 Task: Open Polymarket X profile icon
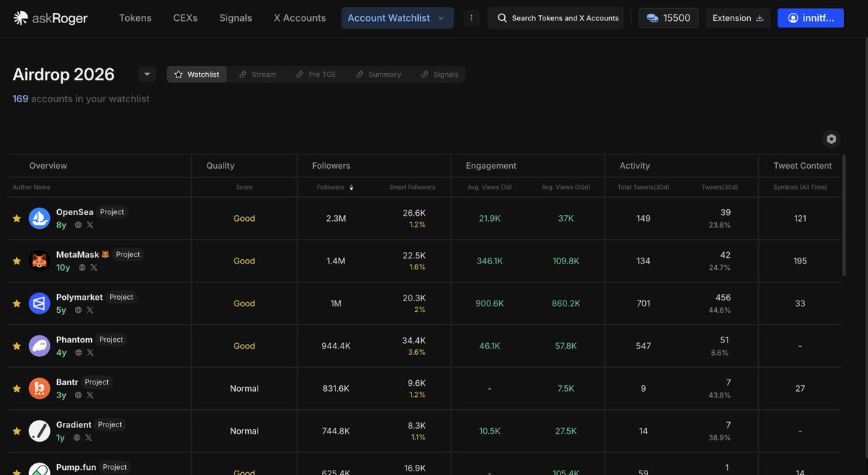point(90,310)
